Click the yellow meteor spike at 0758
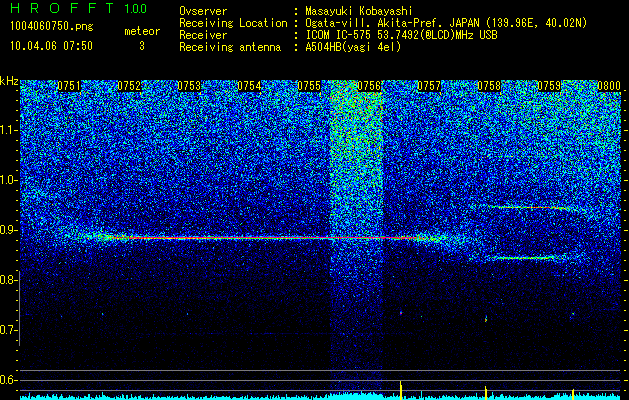This screenshot has height=400, width=629. pos(486,392)
